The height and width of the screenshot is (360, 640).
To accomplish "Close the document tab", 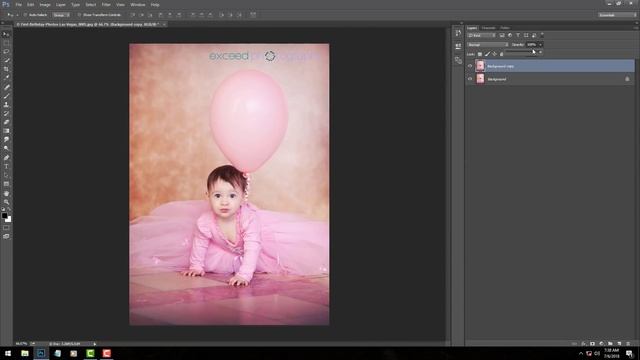I will [164, 24].
